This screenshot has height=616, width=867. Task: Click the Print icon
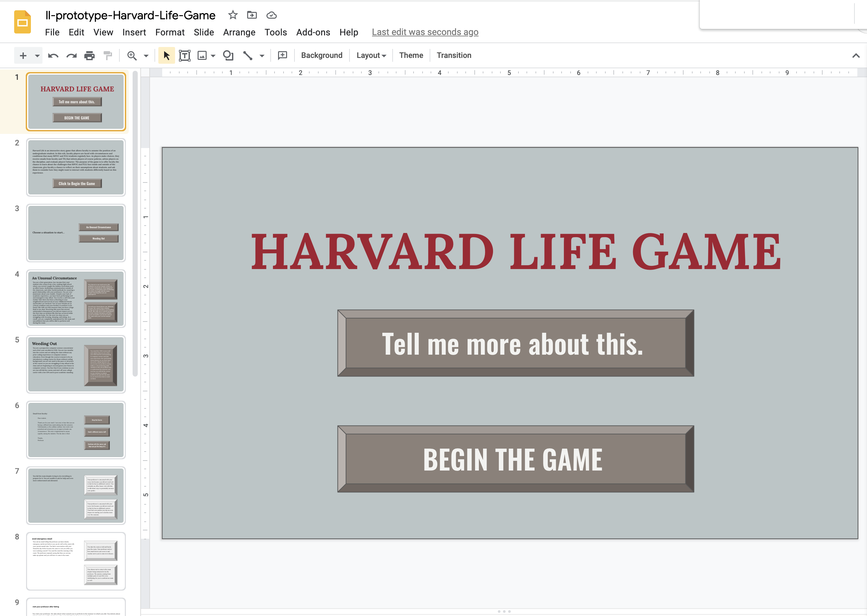click(89, 56)
